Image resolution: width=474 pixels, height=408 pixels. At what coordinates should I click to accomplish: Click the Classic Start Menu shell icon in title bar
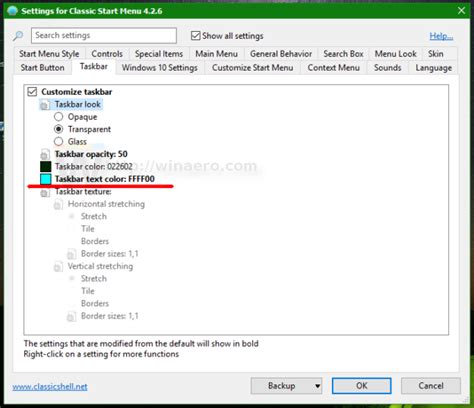click(12, 11)
